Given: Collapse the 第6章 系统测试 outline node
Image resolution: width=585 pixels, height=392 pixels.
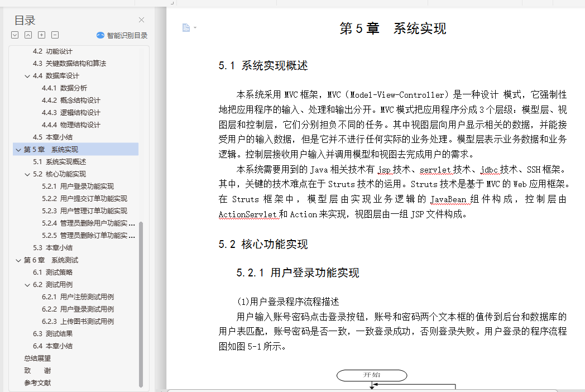Looking at the screenshot, I should [18, 260].
